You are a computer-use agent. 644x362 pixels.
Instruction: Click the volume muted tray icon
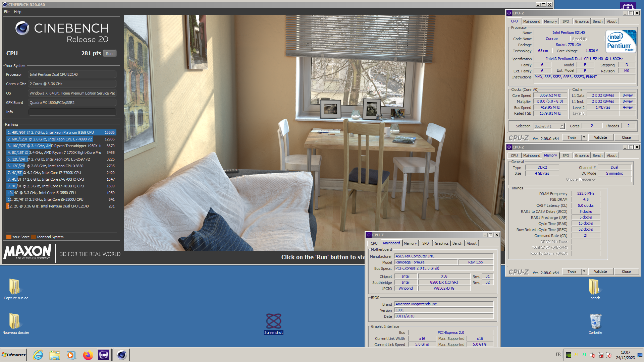[593, 355]
